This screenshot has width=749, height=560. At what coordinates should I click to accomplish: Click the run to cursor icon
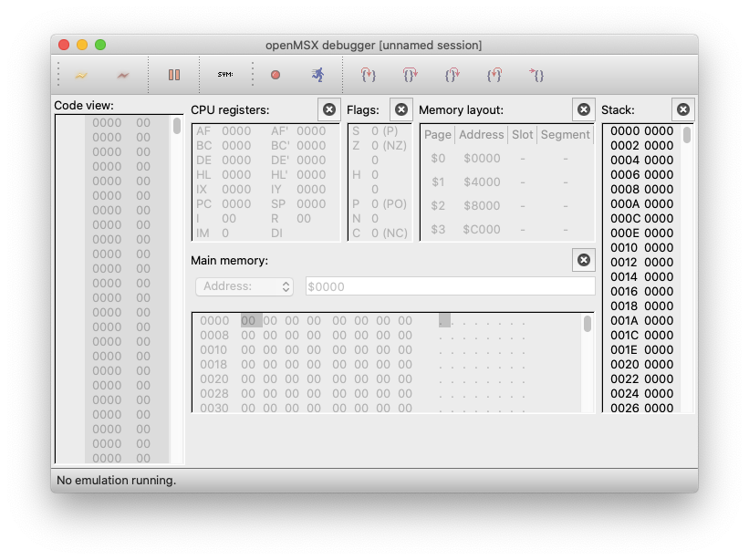pyautogui.click(x=536, y=75)
